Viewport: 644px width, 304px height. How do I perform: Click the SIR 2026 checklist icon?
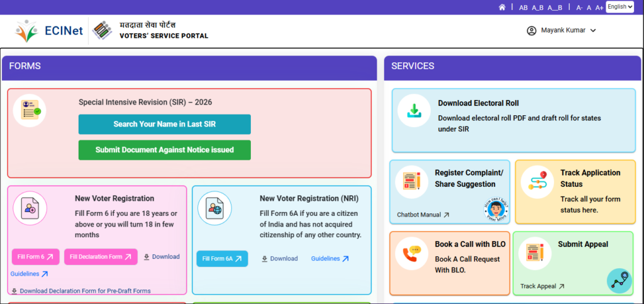click(29, 110)
